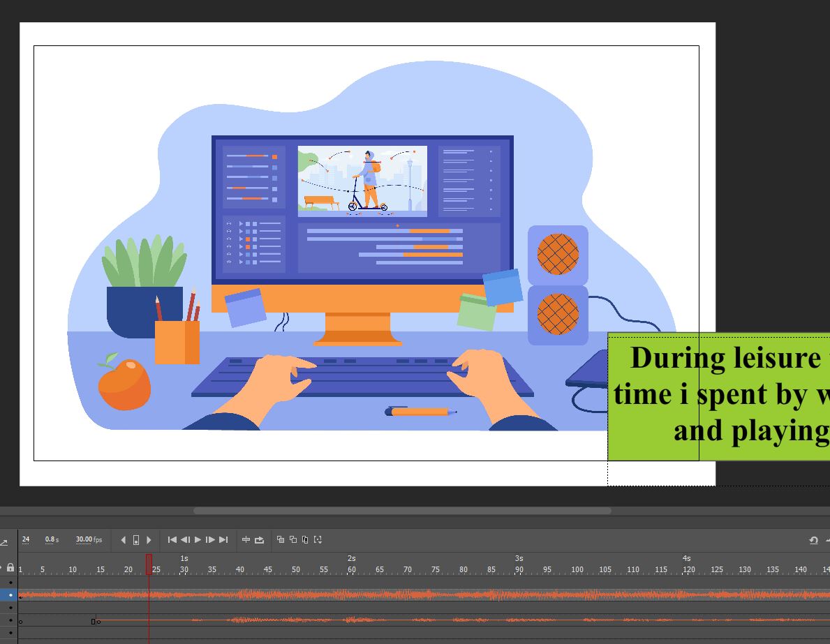
Task: Step forward one frame
Action: 210,539
